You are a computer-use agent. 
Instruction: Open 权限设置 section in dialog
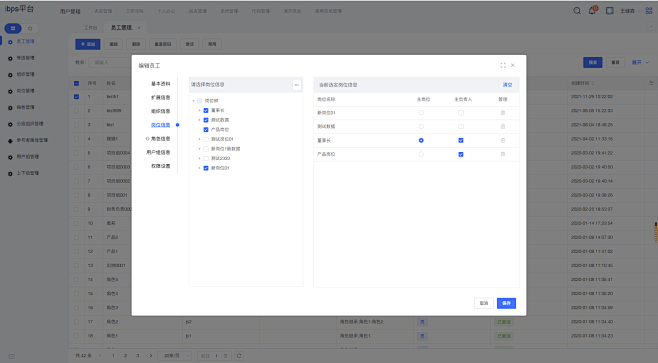click(161, 166)
